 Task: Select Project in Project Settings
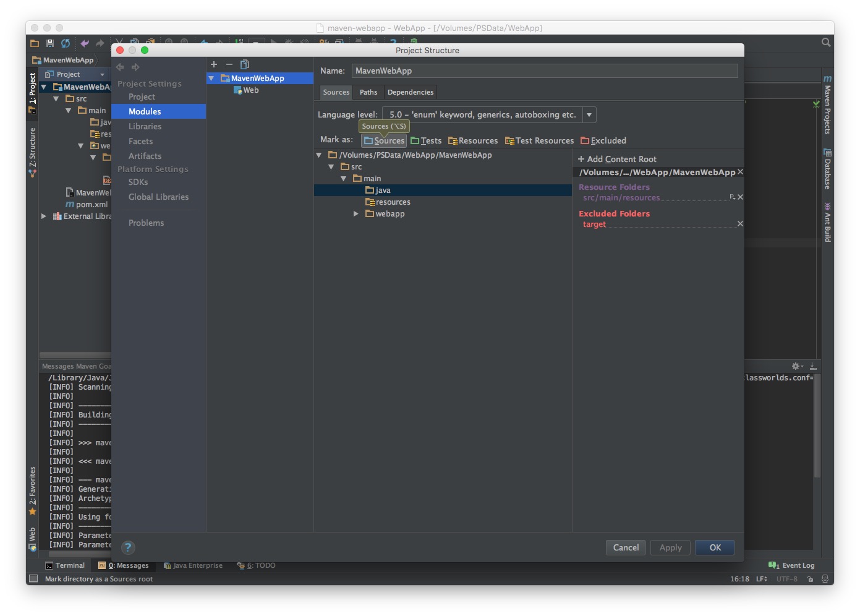142,96
